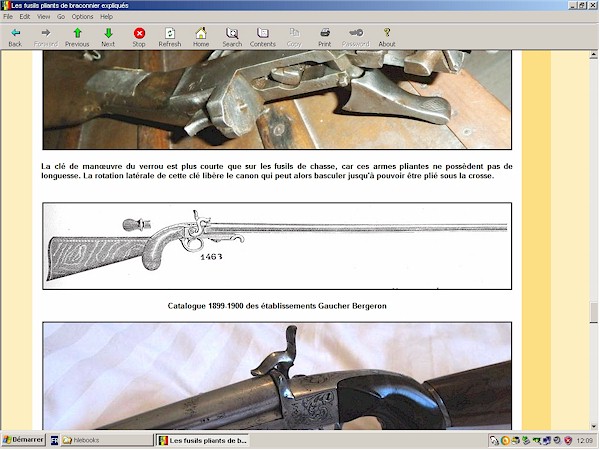
Task: Open the Help menu
Action: point(106,16)
